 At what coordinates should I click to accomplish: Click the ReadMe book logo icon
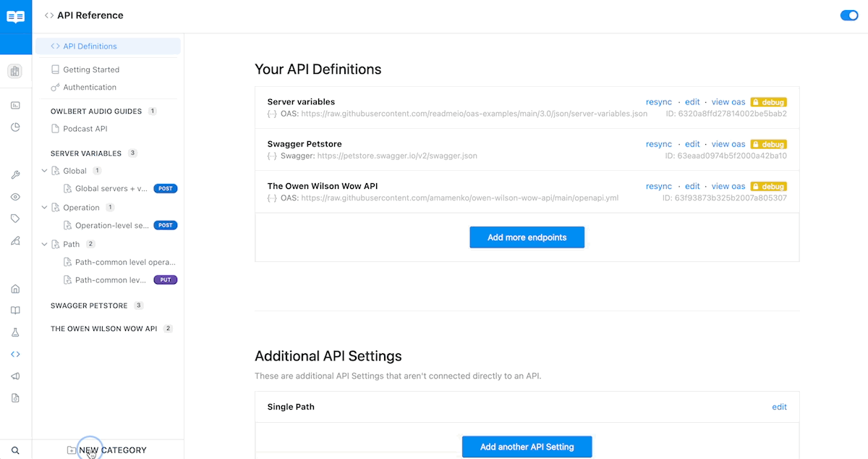[15, 17]
